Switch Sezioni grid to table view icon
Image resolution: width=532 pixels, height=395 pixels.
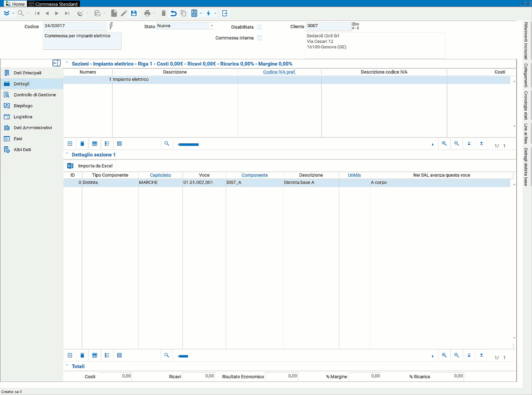coord(95,144)
